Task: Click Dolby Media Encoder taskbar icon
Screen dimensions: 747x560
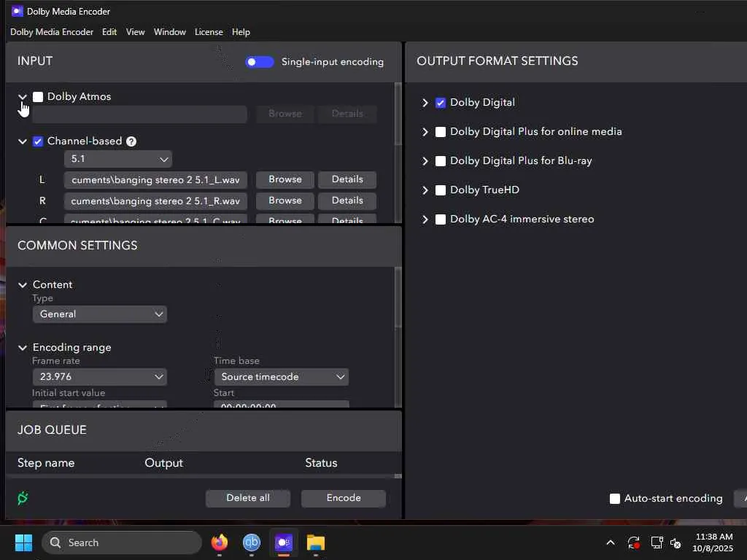Action: click(x=284, y=542)
